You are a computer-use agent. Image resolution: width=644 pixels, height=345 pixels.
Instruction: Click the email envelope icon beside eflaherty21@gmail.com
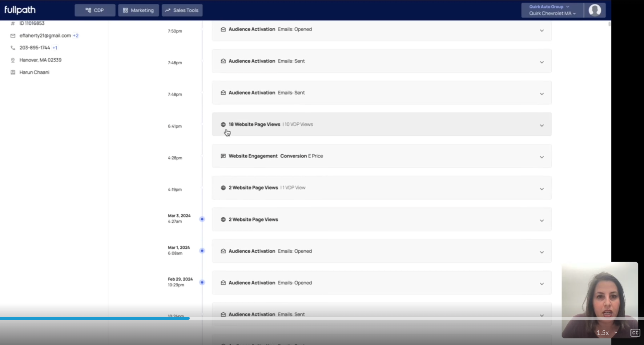point(13,36)
